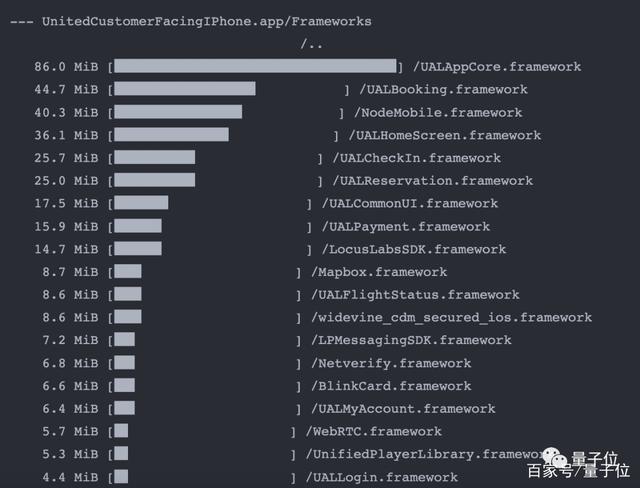The width and height of the screenshot is (640, 488).
Task: Open the UALBooking.framework directory
Action: (x=443, y=89)
